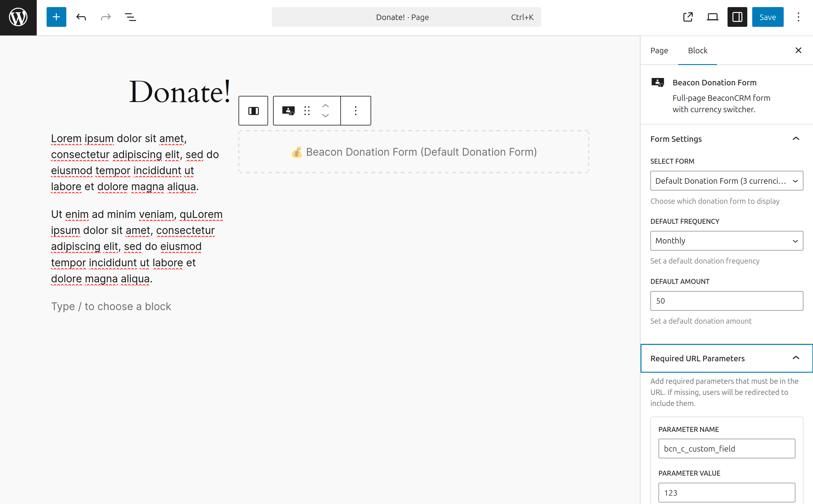Move the donation form block up
This screenshot has height=504, width=813.
(325, 105)
